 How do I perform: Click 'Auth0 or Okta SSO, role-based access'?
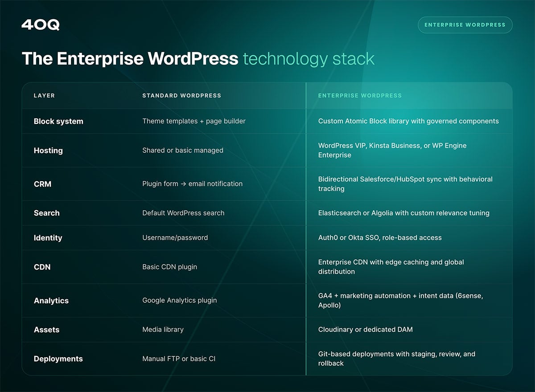380,238
